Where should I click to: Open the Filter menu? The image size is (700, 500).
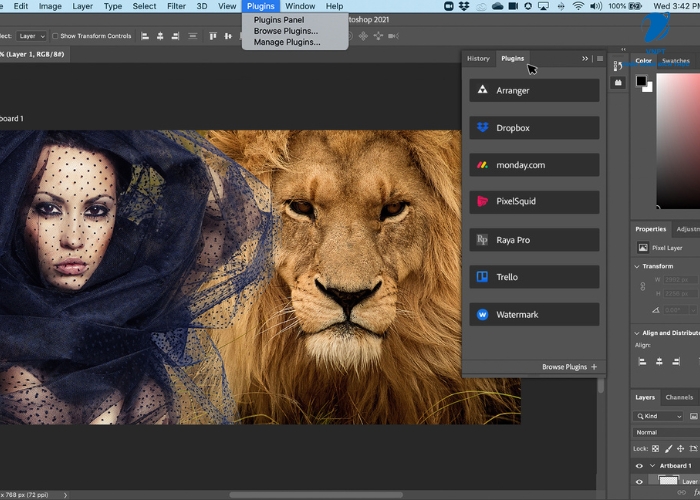[176, 6]
